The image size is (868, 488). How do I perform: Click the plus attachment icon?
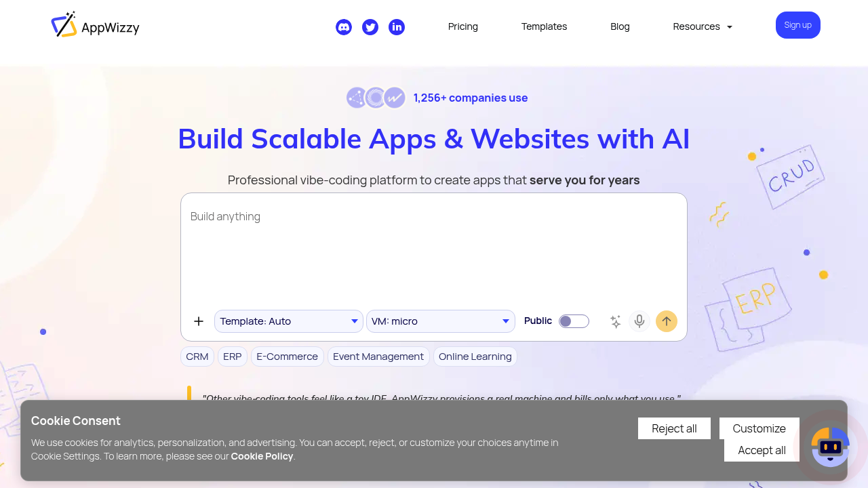coord(198,321)
